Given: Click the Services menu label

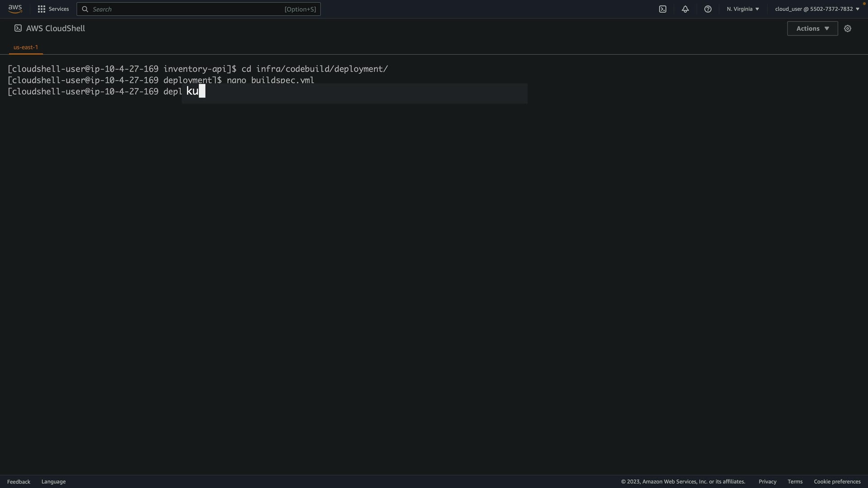Looking at the screenshot, I should (x=59, y=9).
